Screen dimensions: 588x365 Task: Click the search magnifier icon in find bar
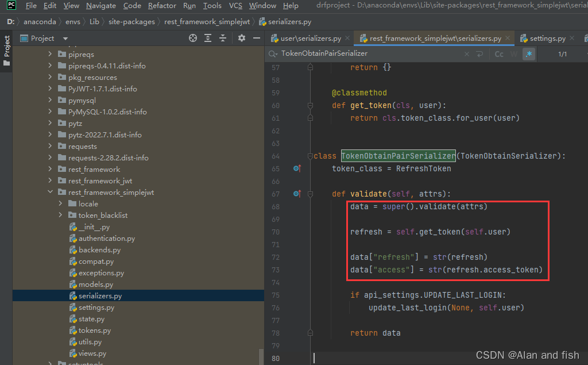(273, 54)
